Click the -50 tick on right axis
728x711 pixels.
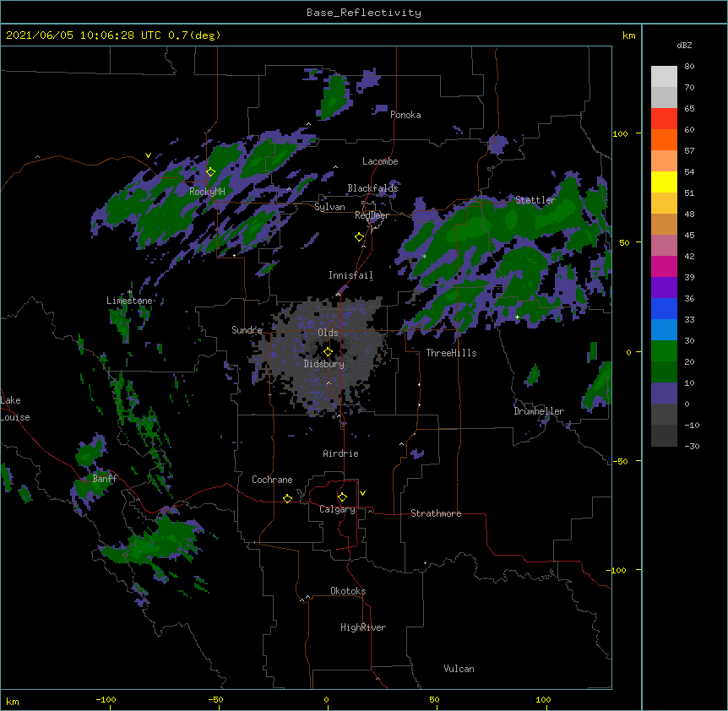620,461
